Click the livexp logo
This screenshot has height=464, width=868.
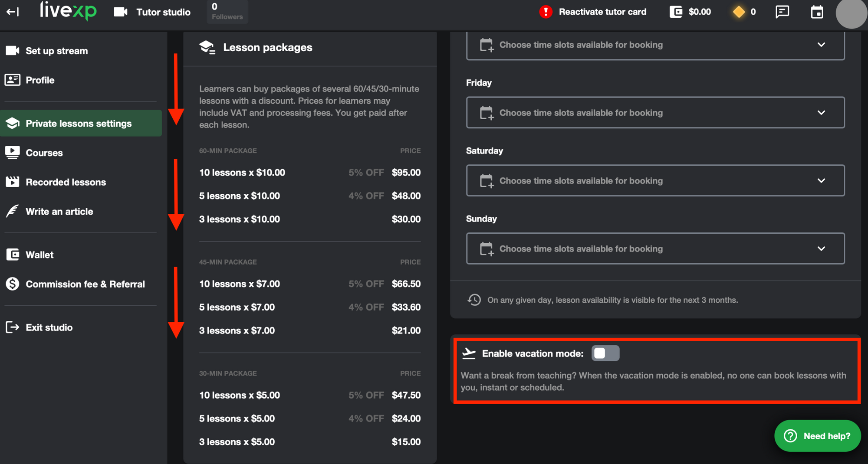(68, 10)
